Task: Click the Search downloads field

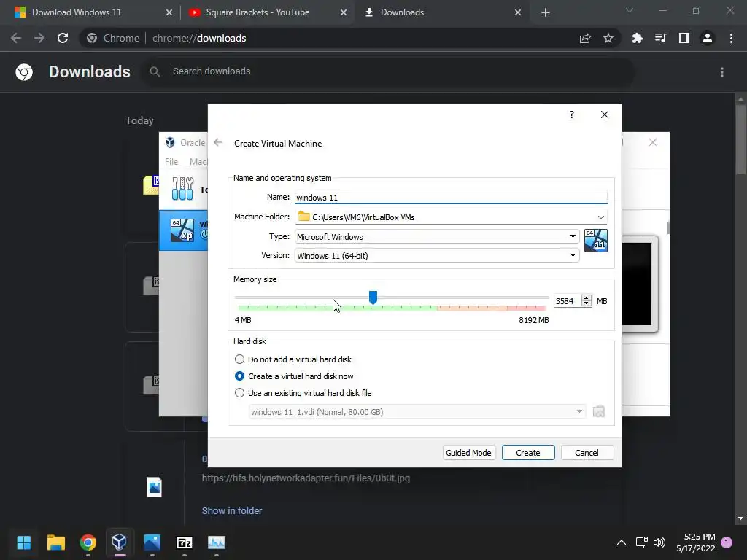Action: pyautogui.click(x=388, y=71)
